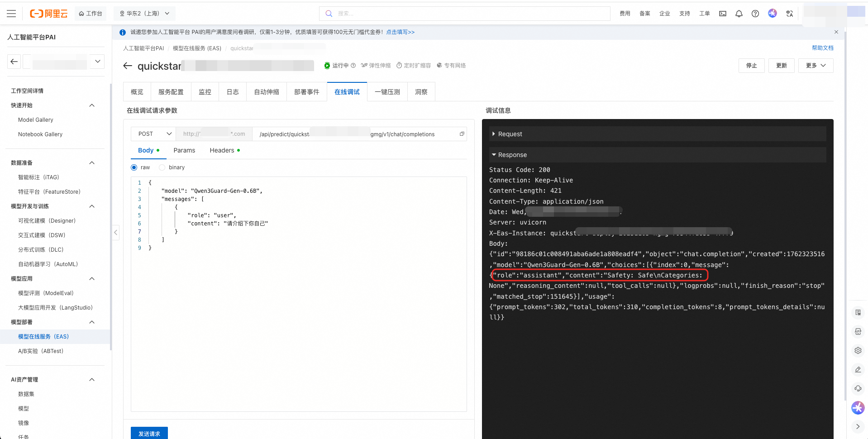Switch to the 部署事件 tab
868x439 pixels.
tap(307, 92)
